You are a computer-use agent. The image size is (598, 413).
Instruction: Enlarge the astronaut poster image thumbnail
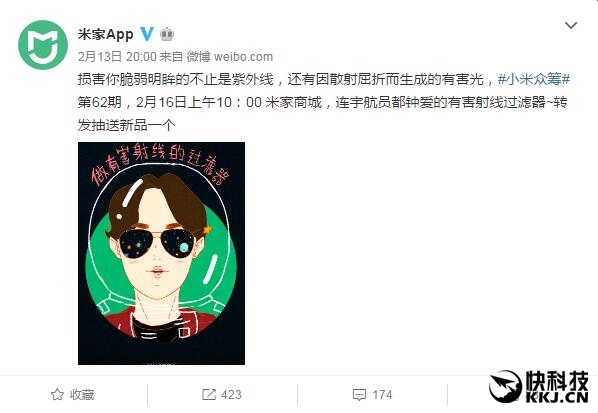[161, 253]
